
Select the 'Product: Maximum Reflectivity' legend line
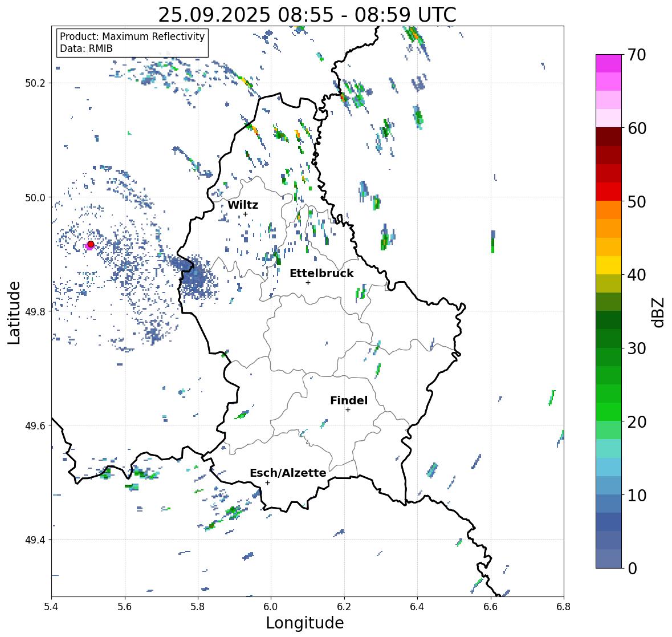132,36
